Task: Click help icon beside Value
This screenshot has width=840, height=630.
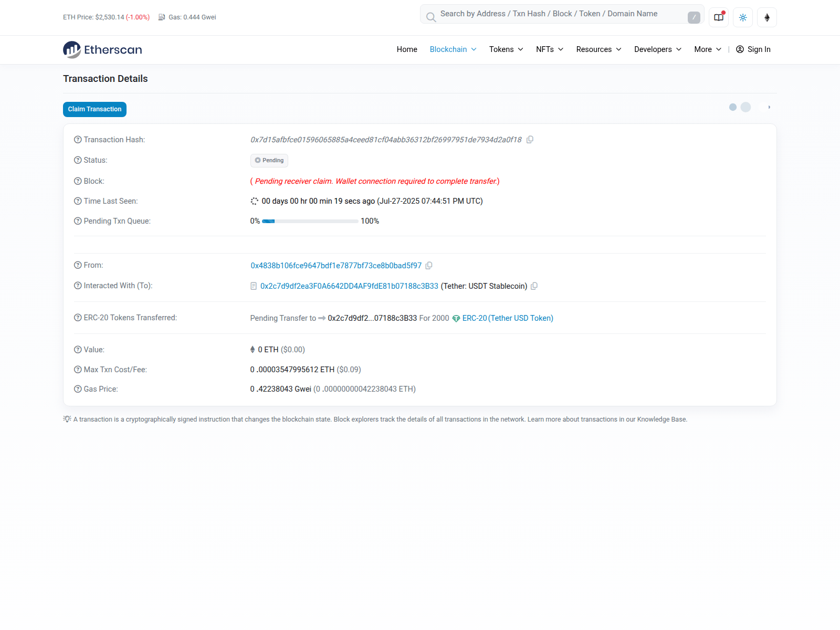Action: click(x=78, y=350)
